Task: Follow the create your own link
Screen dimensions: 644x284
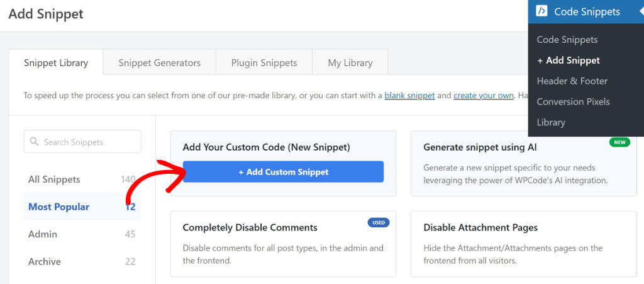Action: (x=484, y=96)
